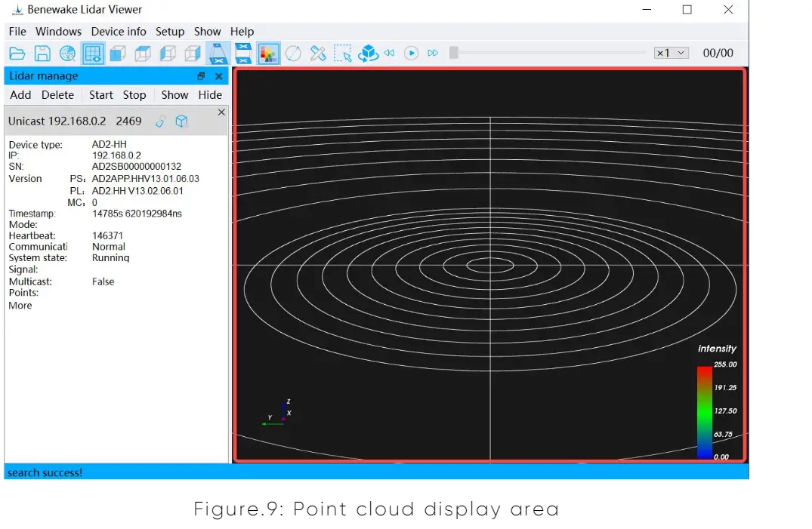Click the save disk icon
Image resolution: width=812 pixels, height=529 pixels.
42,54
